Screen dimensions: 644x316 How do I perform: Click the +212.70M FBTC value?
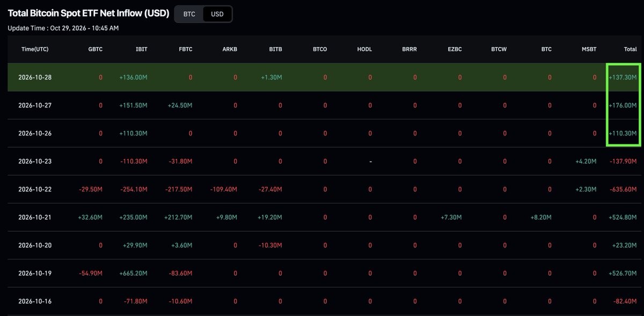[x=178, y=217]
